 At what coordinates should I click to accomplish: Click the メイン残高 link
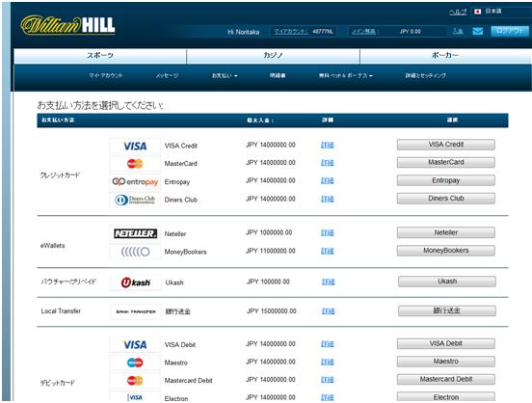[363, 32]
